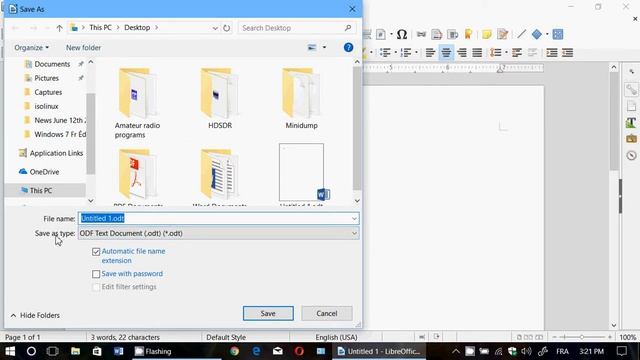Click Desktop in the address breadcrumb
Screen dimensions: 640x360
137,27
